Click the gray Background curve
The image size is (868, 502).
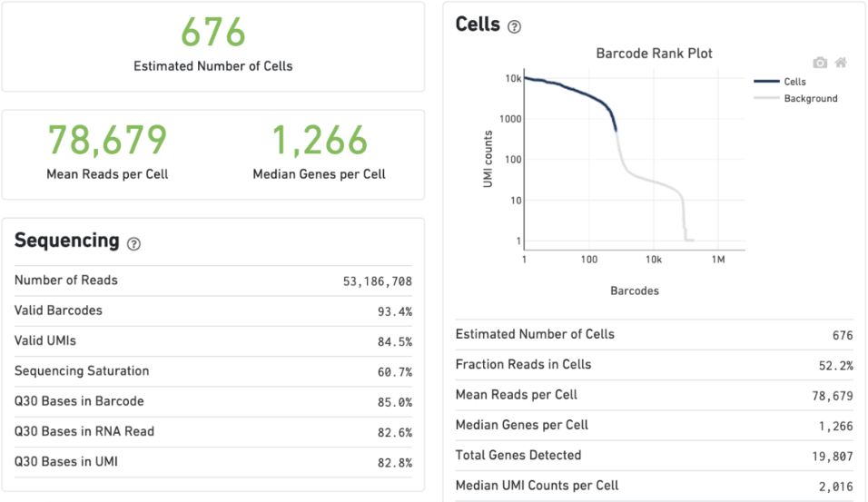[653, 182]
